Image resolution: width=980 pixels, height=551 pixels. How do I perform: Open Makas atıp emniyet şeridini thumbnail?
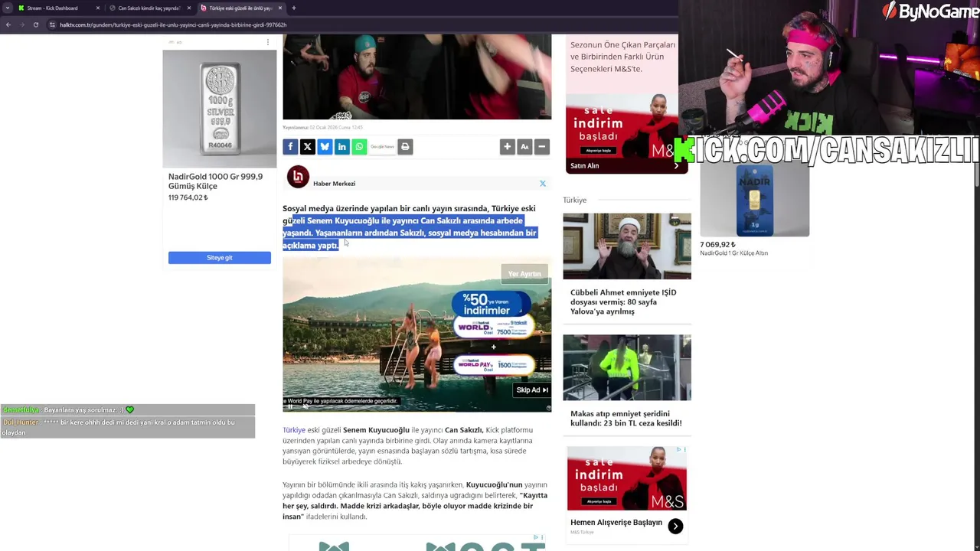pos(627,367)
